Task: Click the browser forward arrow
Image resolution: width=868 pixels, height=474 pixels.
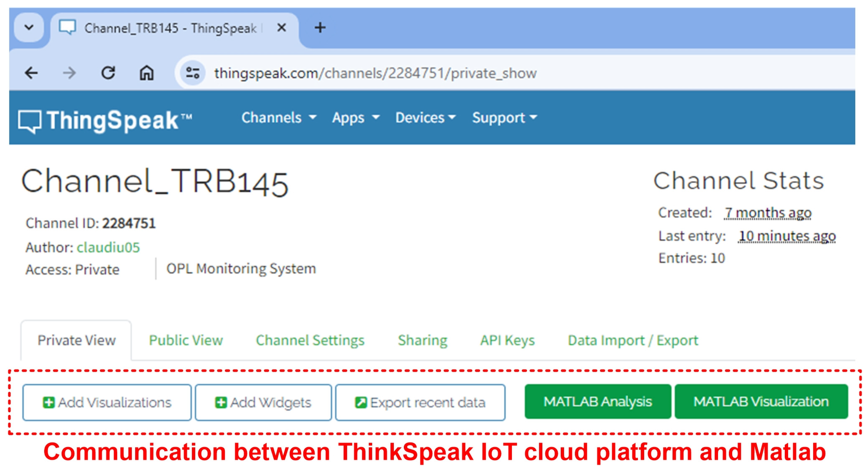Action: [69, 73]
